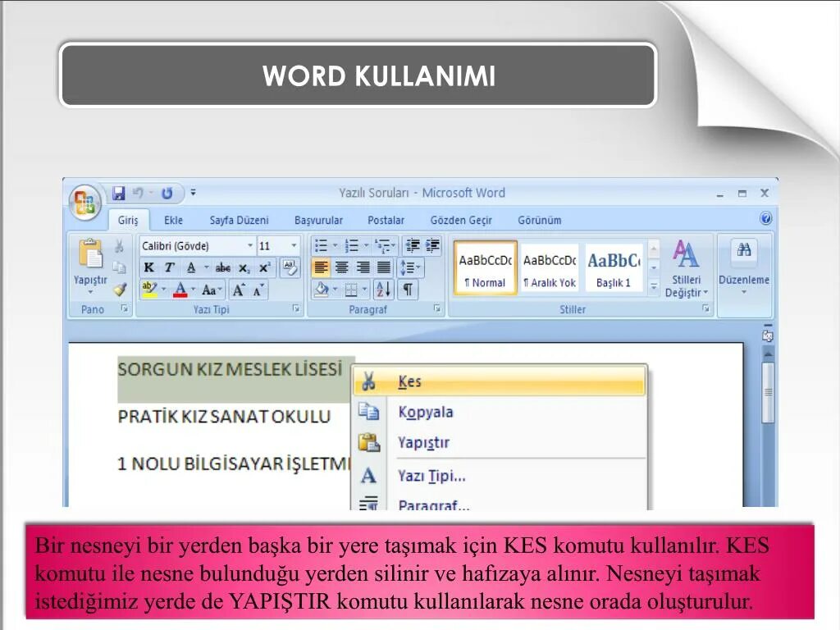The image size is (840, 630).
Task: Choose Yapıştır in the context menu
Action: pyautogui.click(x=500, y=442)
